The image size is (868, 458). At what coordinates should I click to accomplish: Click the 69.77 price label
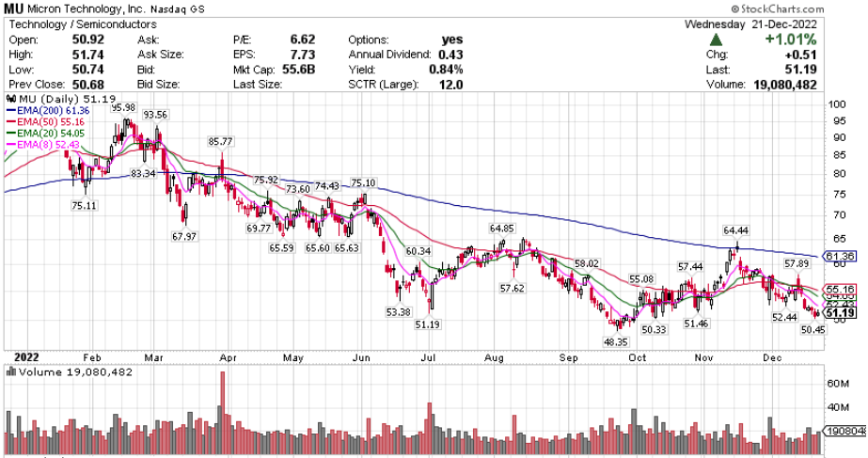click(259, 229)
